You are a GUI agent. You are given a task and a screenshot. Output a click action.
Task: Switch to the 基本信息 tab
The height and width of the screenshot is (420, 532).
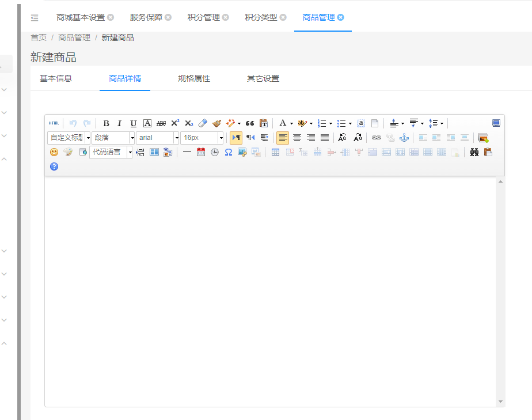pyautogui.click(x=56, y=78)
